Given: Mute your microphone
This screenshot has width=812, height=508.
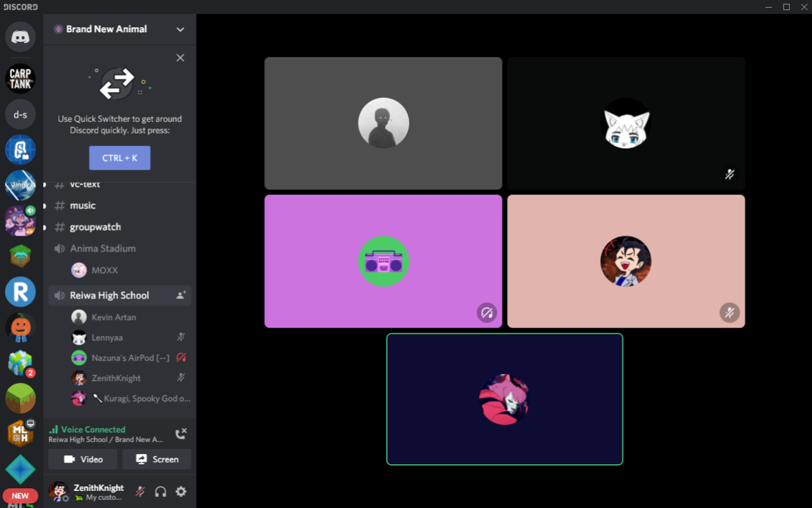Looking at the screenshot, I should click(140, 491).
